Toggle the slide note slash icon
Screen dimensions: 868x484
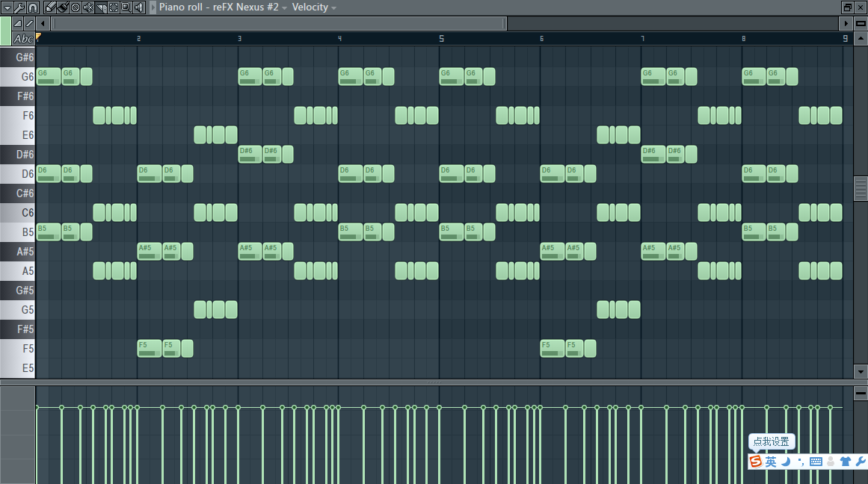pos(29,23)
